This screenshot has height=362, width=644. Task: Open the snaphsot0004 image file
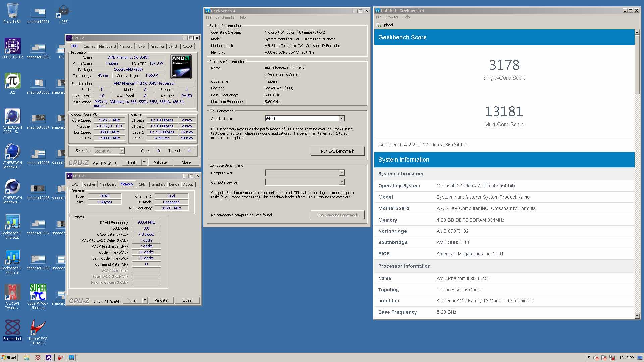38,121
